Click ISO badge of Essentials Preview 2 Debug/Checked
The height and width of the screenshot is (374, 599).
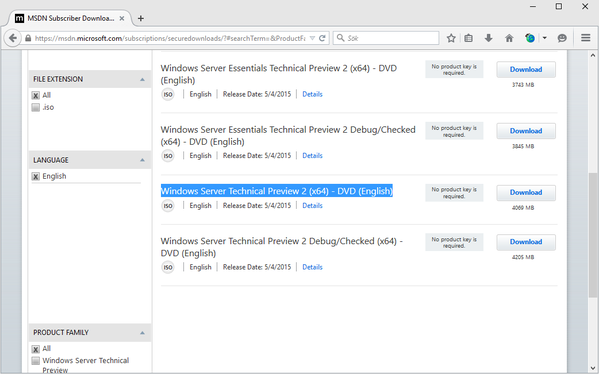click(x=168, y=156)
